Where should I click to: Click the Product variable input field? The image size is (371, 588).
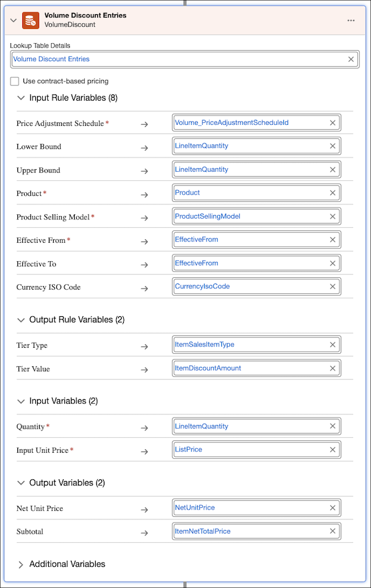pyautogui.click(x=250, y=193)
